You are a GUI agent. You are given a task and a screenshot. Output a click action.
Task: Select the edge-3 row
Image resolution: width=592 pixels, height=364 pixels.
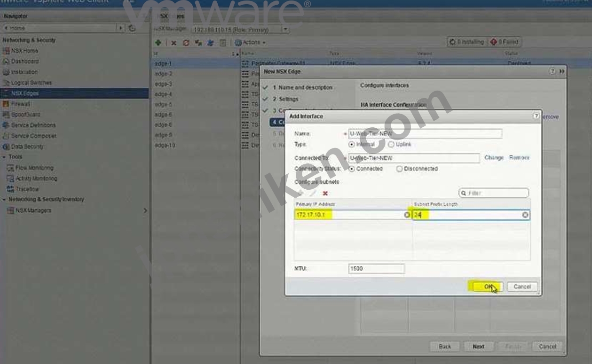[163, 84]
